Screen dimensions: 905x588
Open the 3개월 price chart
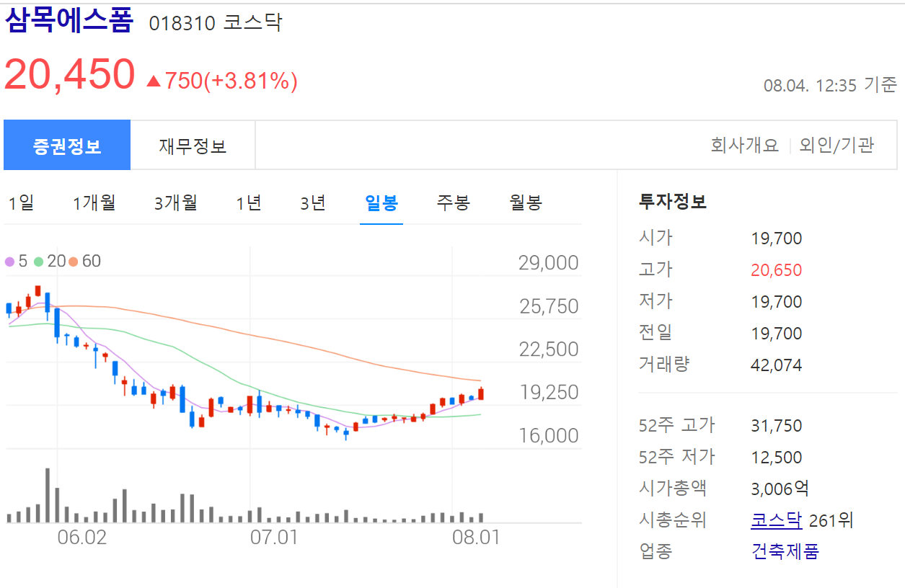point(175,202)
